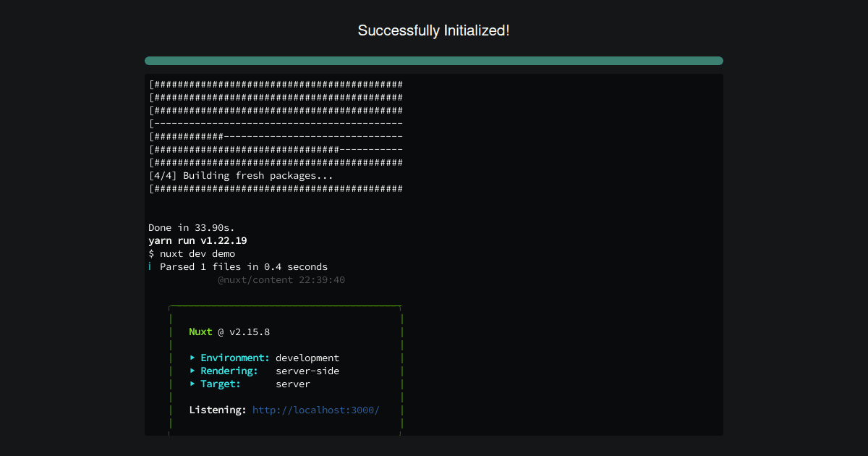Screen dimensions: 868x456
Task: Collapse the build progress log section
Action: pos(275,136)
